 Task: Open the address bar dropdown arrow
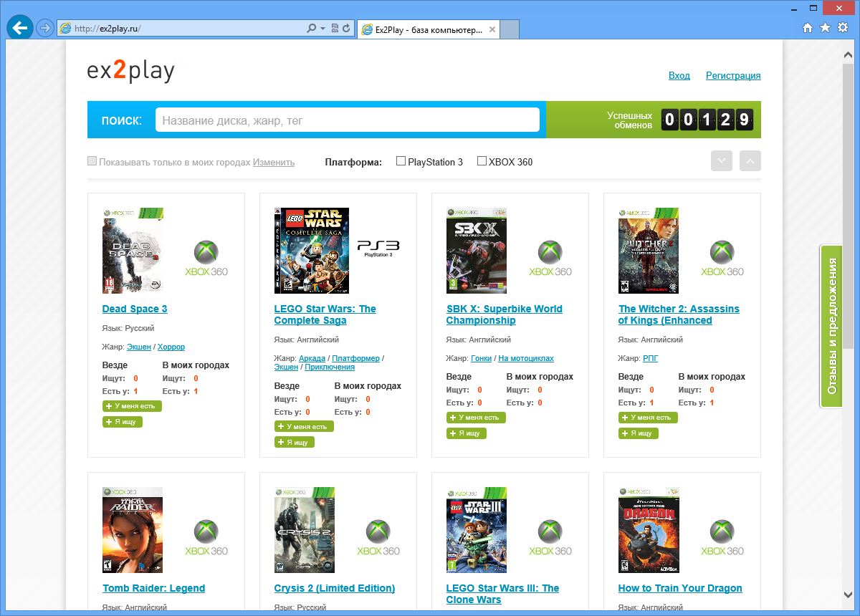pyautogui.click(x=323, y=29)
